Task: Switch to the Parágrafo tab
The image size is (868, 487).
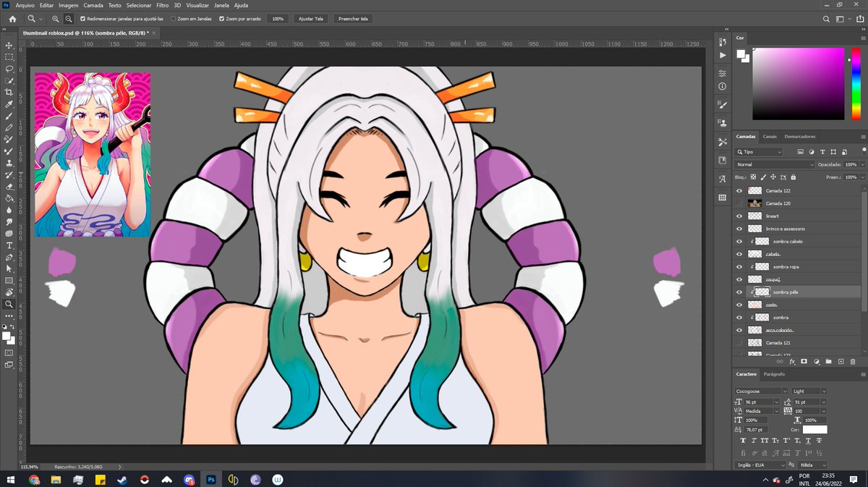Action: click(x=774, y=374)
